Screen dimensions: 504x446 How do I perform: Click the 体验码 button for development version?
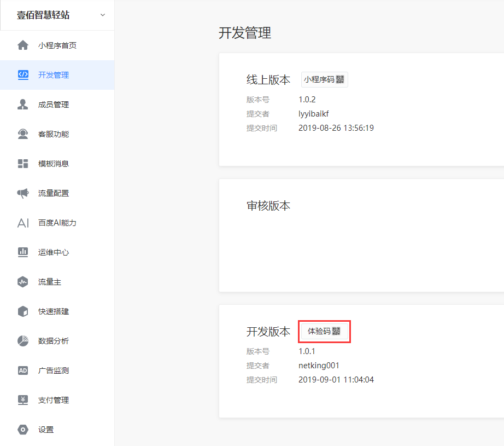(x=324, y=331)
